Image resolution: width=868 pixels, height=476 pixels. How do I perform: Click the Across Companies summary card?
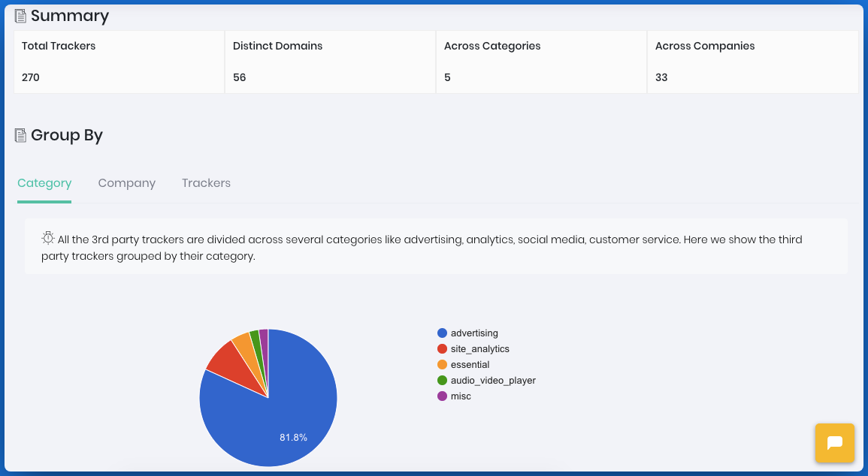753,62
